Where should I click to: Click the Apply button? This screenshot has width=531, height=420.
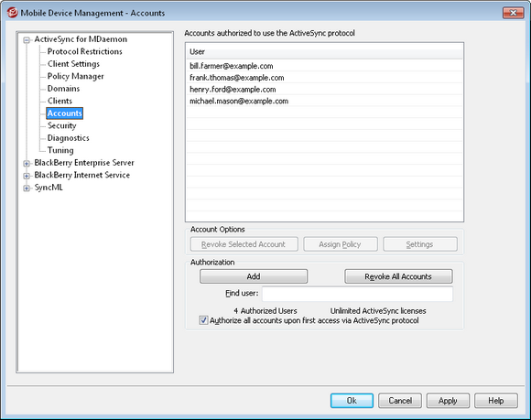tap(448, 401)
